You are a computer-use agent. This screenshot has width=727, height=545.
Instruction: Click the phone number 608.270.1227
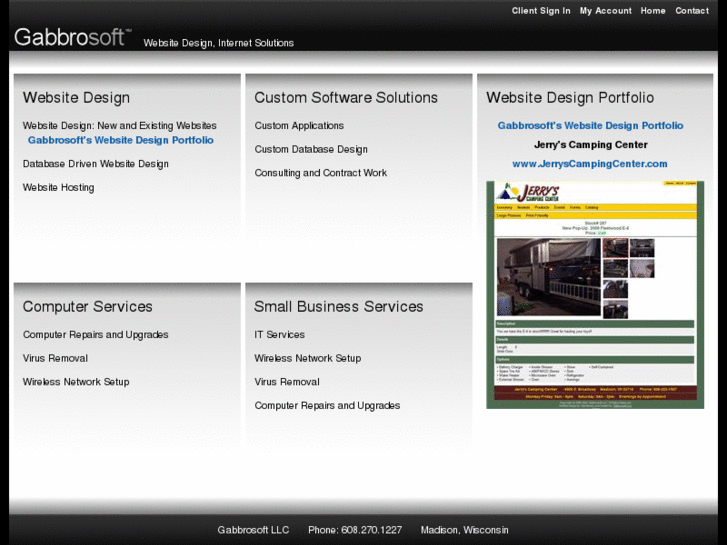371,530
